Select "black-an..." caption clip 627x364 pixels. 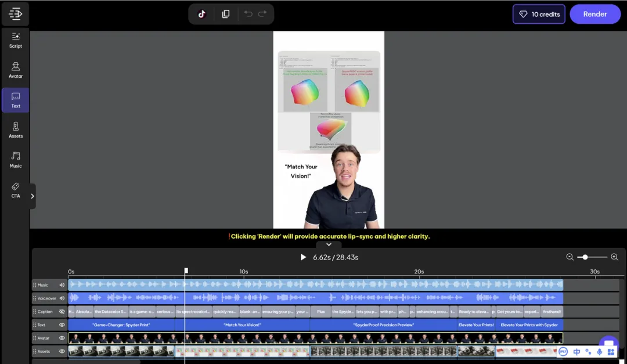(x=250, y=312)
